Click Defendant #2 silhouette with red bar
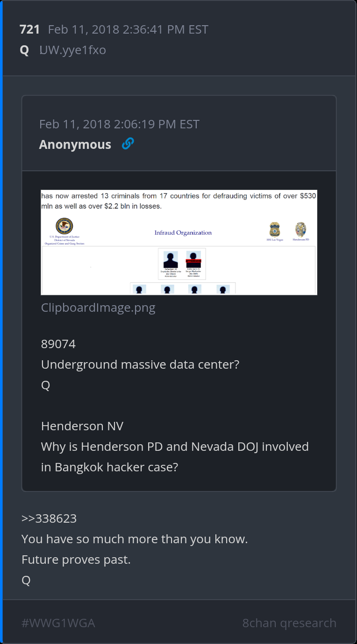Image resolution: width=357 pixels, height=644 pixels. (x=193, y=259)
